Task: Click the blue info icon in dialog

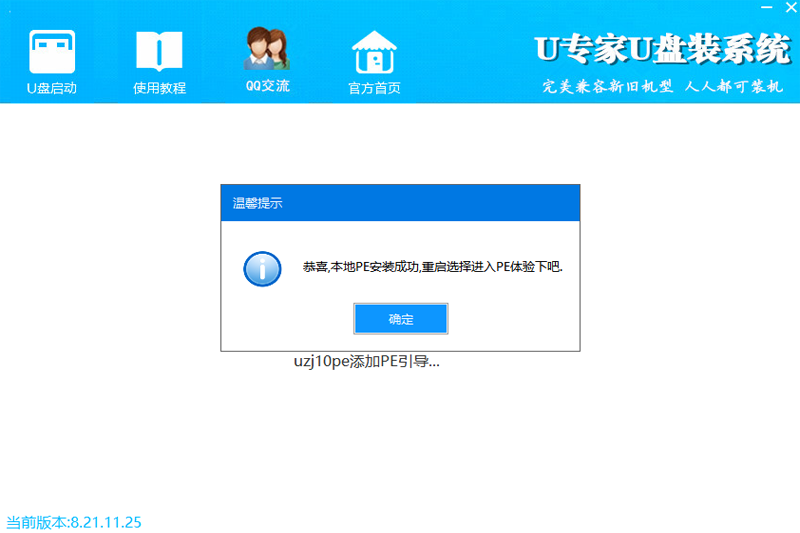Action: click(262, 268)
